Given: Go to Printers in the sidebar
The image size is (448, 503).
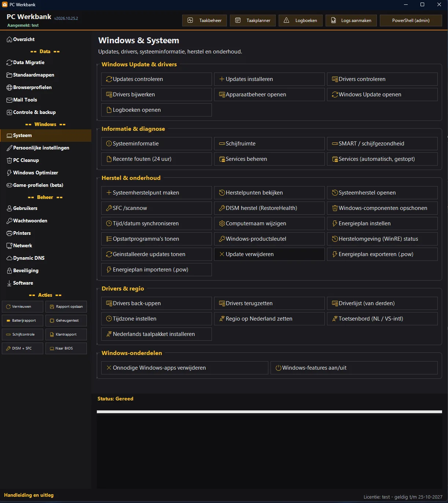Looking at the screenshot, I should pyautogui.click(x=45, y=233).
